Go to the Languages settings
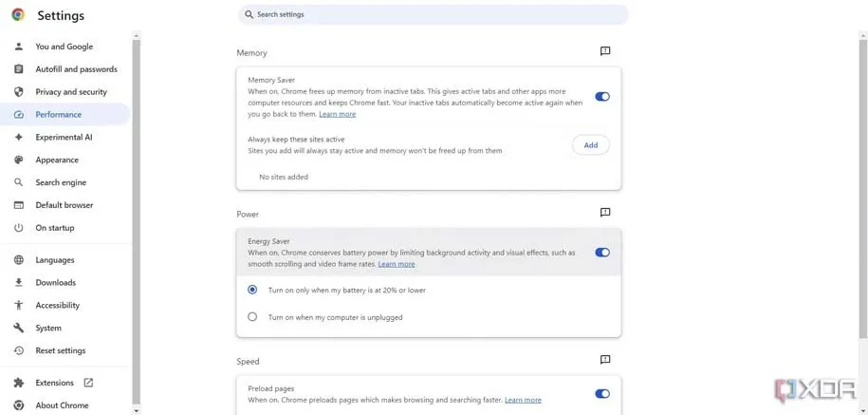The image size is (868, 415). click(55, 260)
